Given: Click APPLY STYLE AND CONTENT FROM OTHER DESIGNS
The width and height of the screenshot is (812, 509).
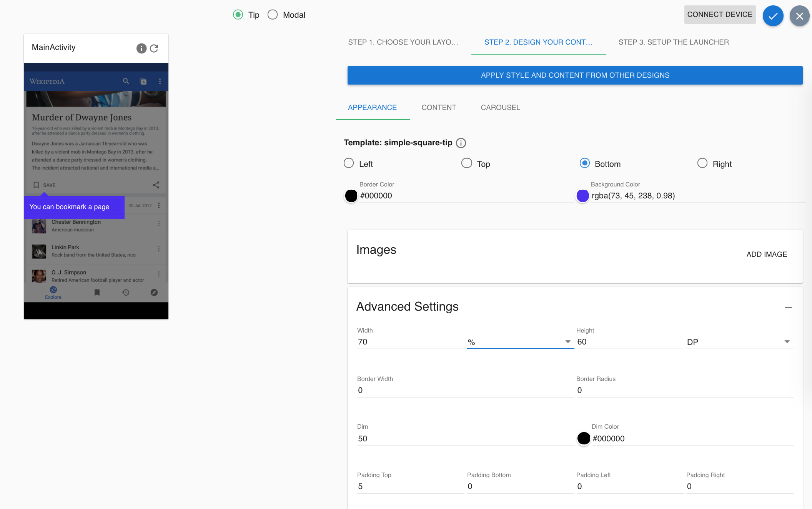Looking at the screenshot, I should pos(575,75).
